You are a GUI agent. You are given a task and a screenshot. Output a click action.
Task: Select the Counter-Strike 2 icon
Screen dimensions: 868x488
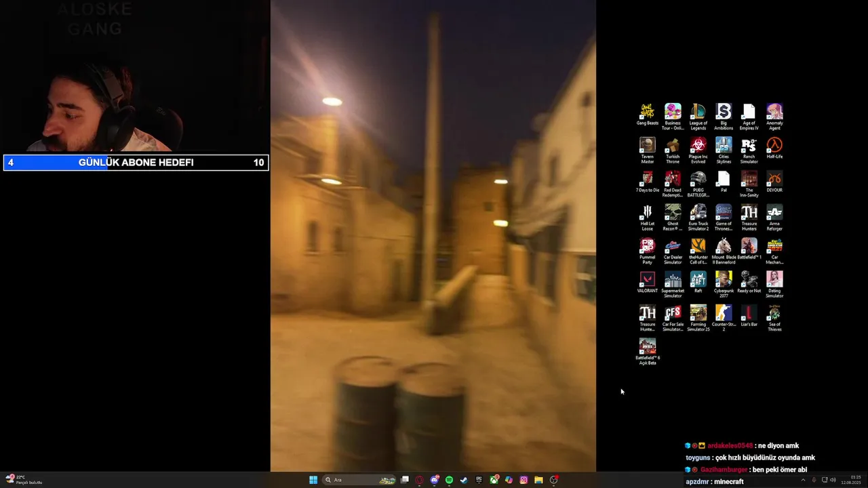click(724, 319)
